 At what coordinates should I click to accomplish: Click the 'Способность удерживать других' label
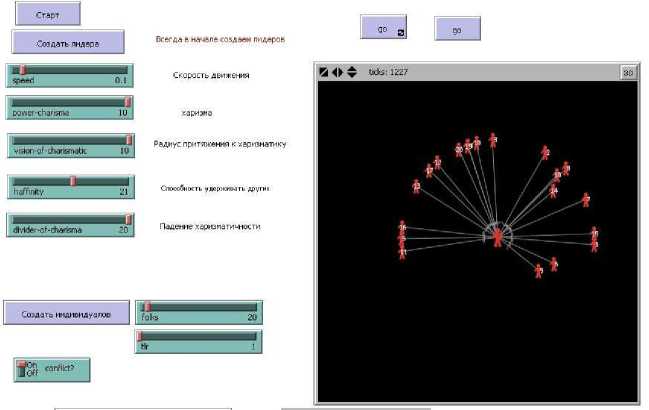tap(215, 188)
